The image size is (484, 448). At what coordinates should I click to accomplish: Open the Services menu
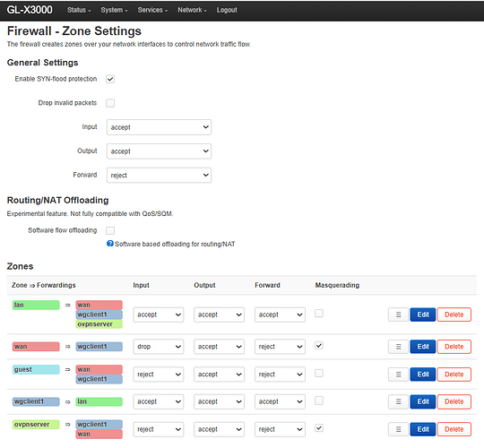[152, 10]
